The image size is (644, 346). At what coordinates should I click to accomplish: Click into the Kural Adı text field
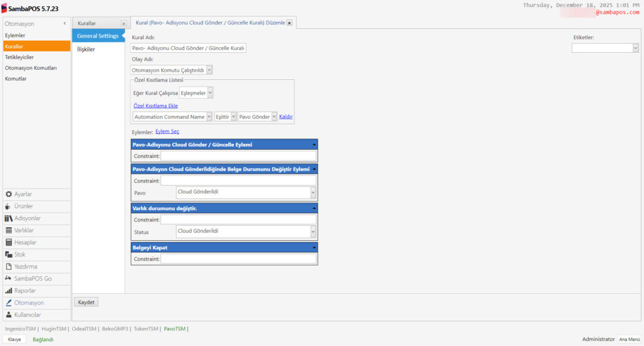point(189,48)
